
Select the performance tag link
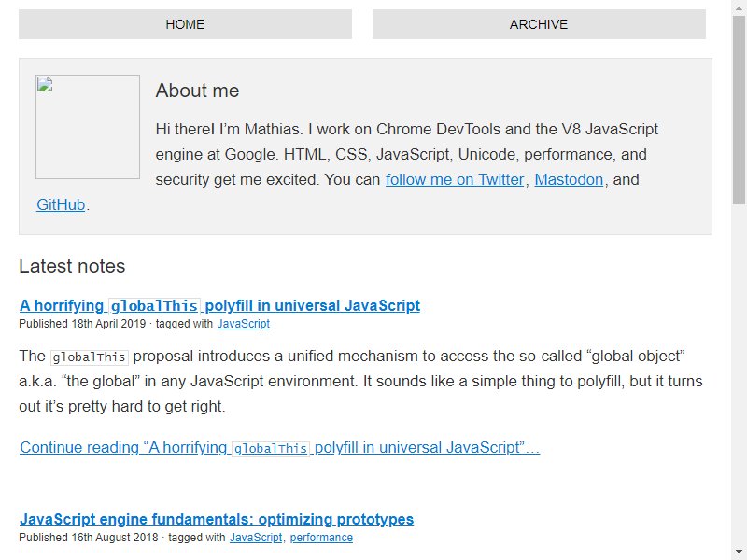click(321, 538)
